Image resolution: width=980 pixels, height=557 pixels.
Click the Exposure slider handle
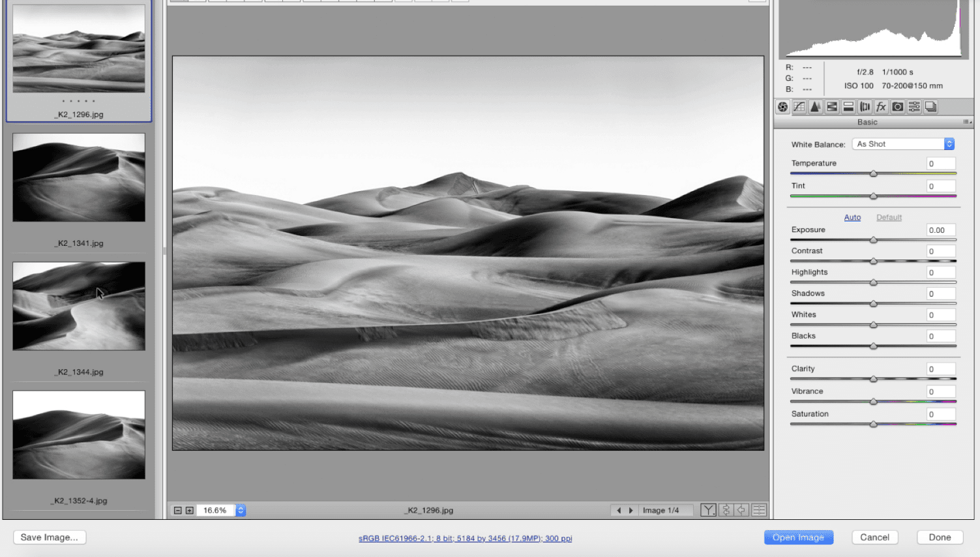[x=873, y=240]
